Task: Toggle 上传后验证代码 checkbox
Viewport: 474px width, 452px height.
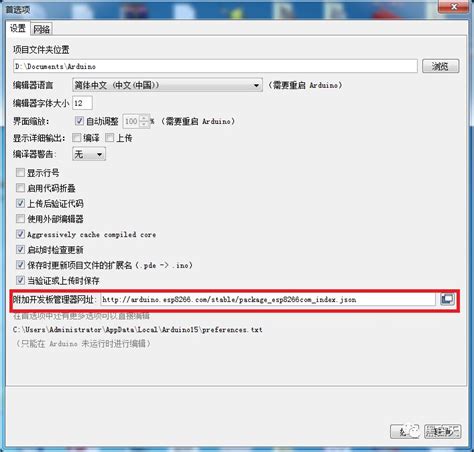Action: [20, 203]
